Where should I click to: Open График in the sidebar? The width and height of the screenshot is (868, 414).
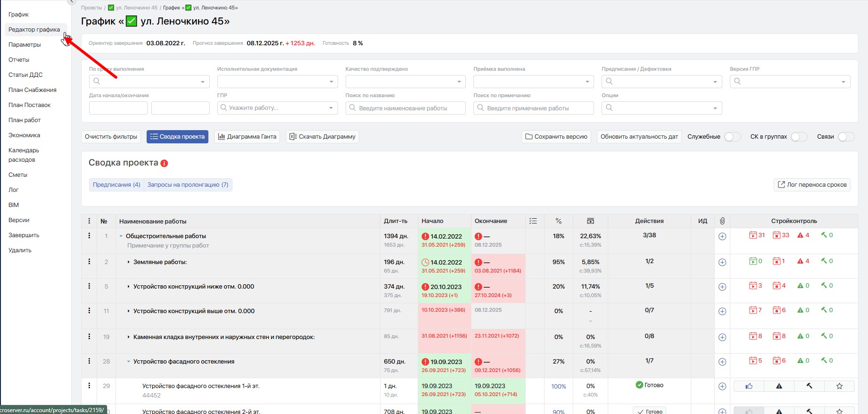click(18, 15)
